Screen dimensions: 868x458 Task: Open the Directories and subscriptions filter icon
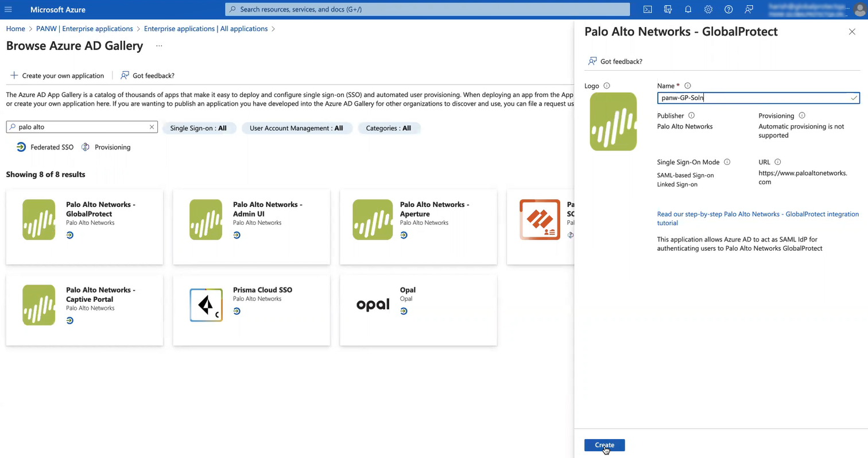668,9
